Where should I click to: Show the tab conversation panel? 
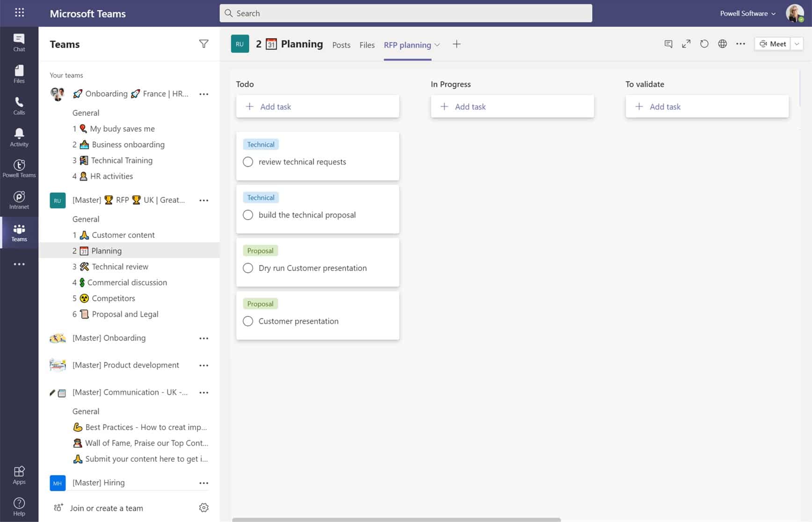click(x=668, y=44)
